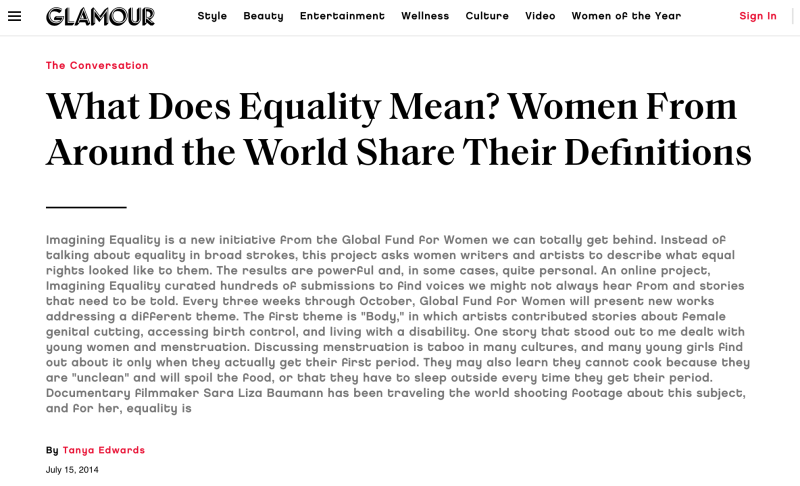The image size is (800, 486).
Task: Click the article headline about Equality
Action: click(x=398, y=129)
